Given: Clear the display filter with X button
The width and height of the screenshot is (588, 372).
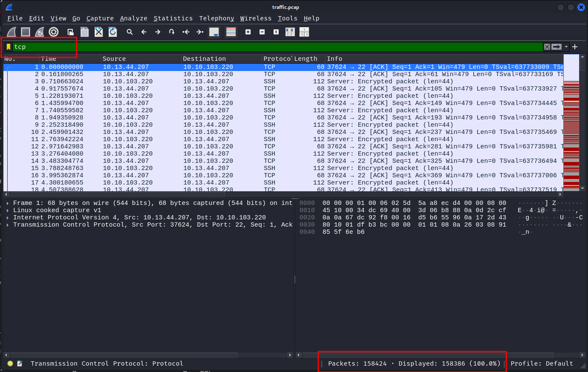Looking at the screenshot, I should click(547, 47).
